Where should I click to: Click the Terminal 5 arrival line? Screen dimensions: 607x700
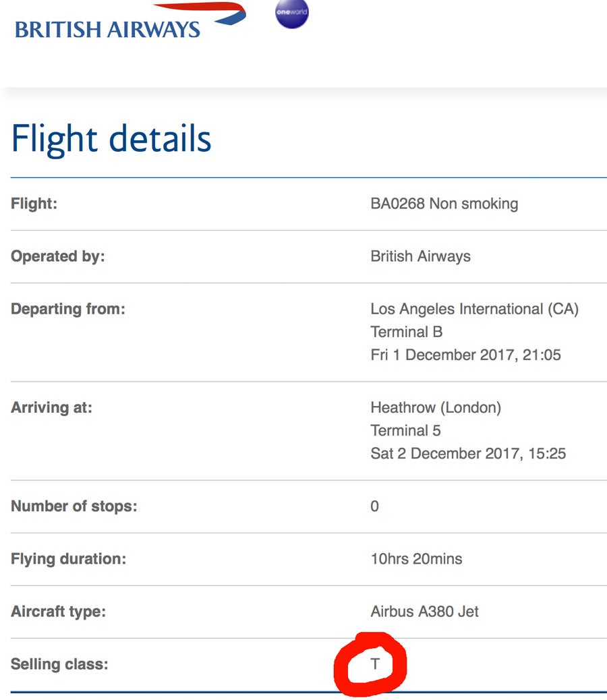tap(406, 430)
